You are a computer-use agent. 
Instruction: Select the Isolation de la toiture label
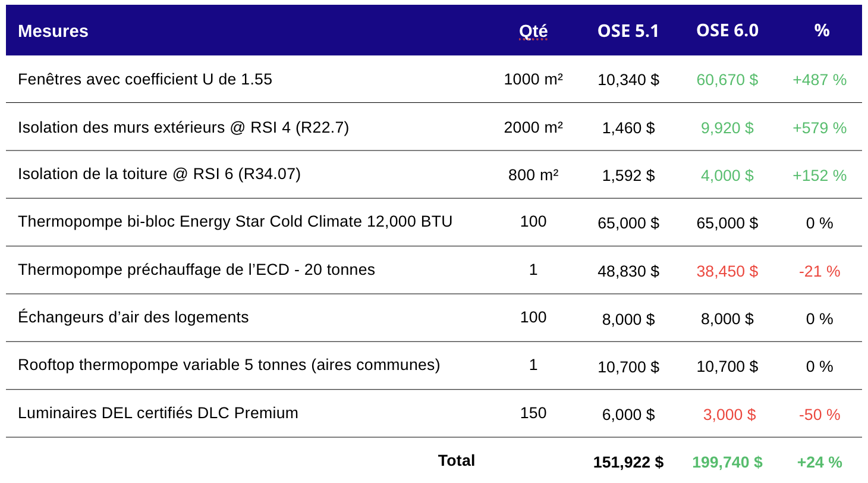coord(159,174)
